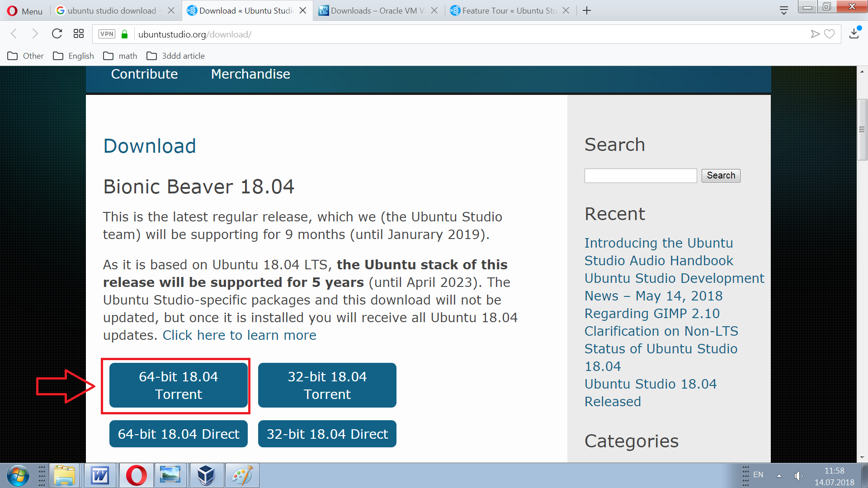Image resolution: width=868 pixels, height=488 pixels.
Task: Close the 'ubuntu studio download' tab
Action: (171, 10)
